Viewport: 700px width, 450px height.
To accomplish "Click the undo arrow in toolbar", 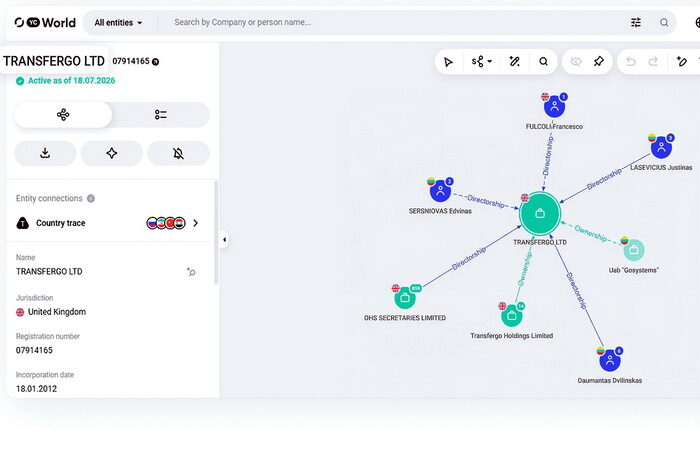I will click(x=631, y=62).
